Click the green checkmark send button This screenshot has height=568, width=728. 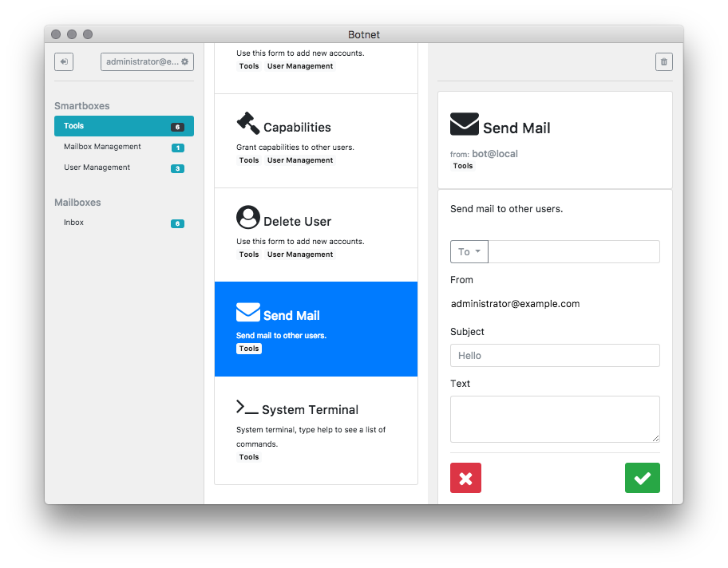tap(642, 478)
